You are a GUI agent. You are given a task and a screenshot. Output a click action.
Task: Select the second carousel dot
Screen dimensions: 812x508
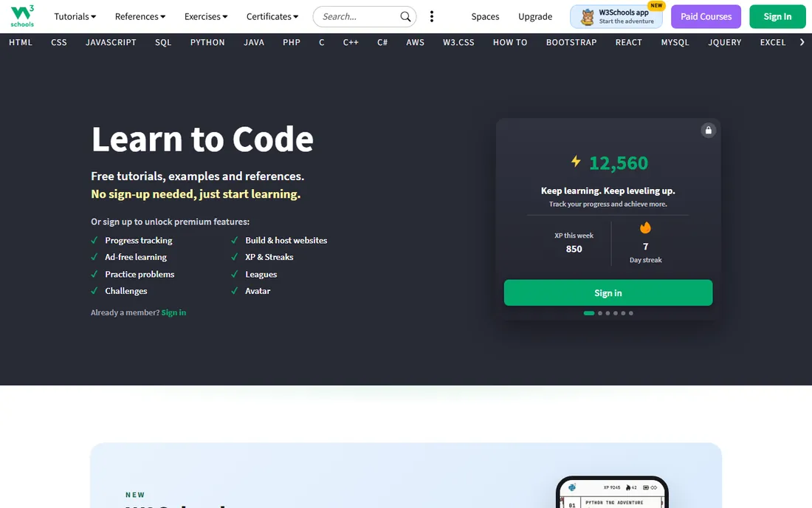point(600,313)
